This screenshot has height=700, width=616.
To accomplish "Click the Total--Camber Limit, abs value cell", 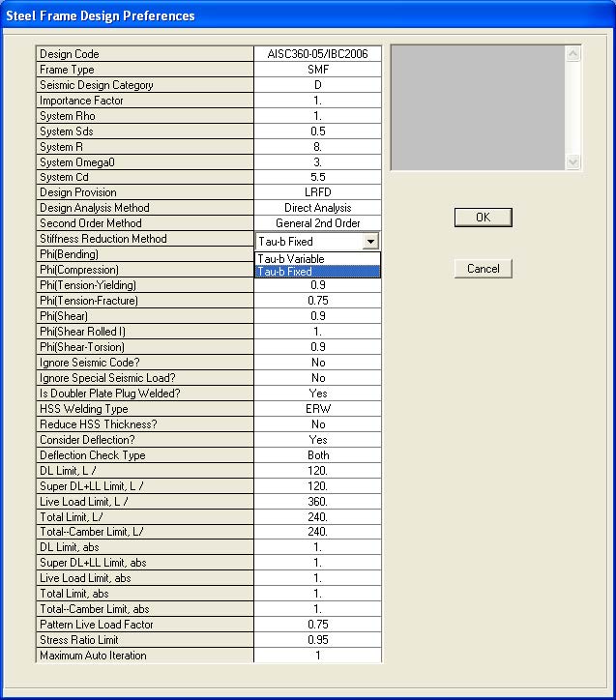I will point(317,609).
